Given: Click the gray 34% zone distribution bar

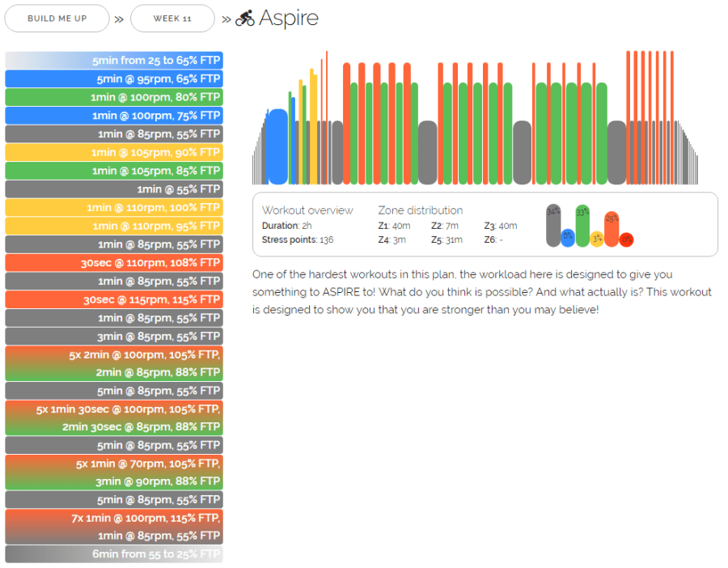Looking at the screenshot, I should point(553,225).
